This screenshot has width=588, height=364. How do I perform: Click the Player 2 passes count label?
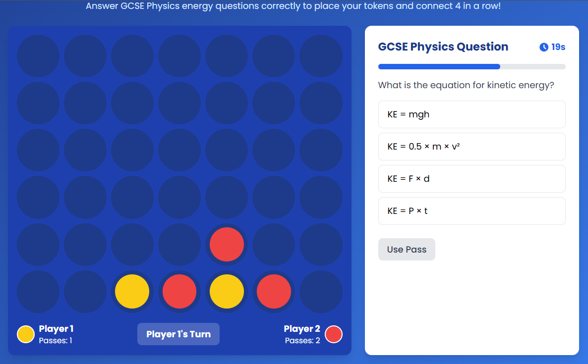[x=302, y=340]
